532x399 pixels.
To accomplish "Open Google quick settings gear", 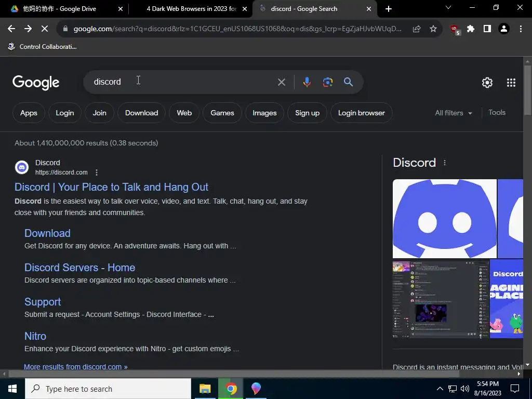I will 487,83.
